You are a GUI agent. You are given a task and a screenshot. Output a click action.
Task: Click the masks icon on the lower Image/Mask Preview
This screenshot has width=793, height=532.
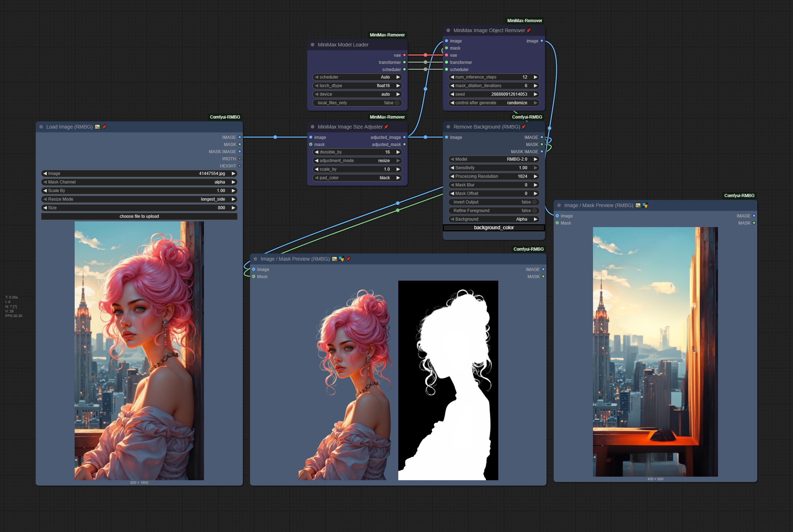(341, 259)
